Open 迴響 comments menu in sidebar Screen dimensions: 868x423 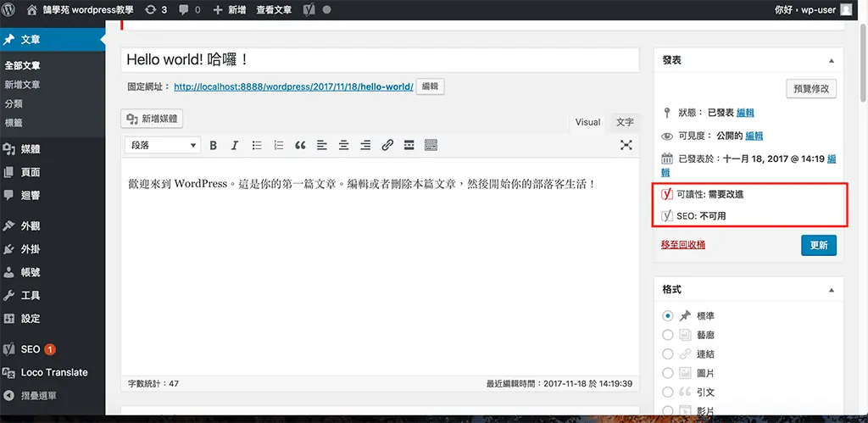(53, 196)
